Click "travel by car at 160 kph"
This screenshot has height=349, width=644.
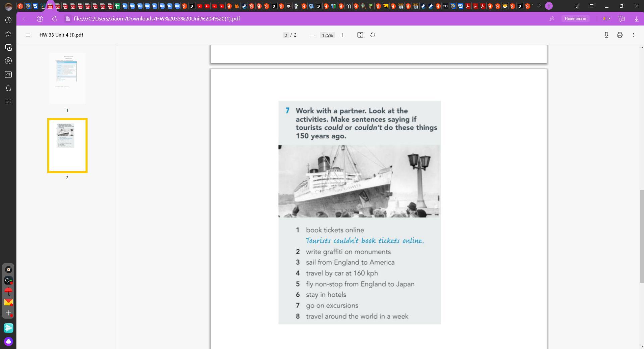click(342, 273)
